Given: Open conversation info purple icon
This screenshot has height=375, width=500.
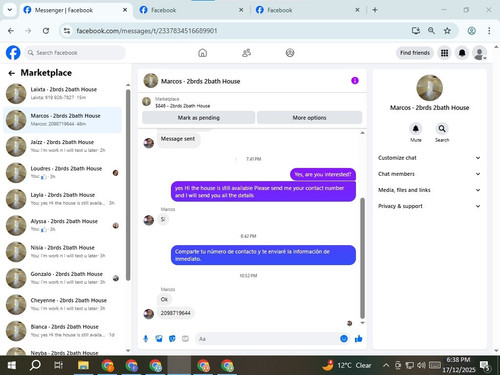Looking at the screenshot, I should click(355, 81).
